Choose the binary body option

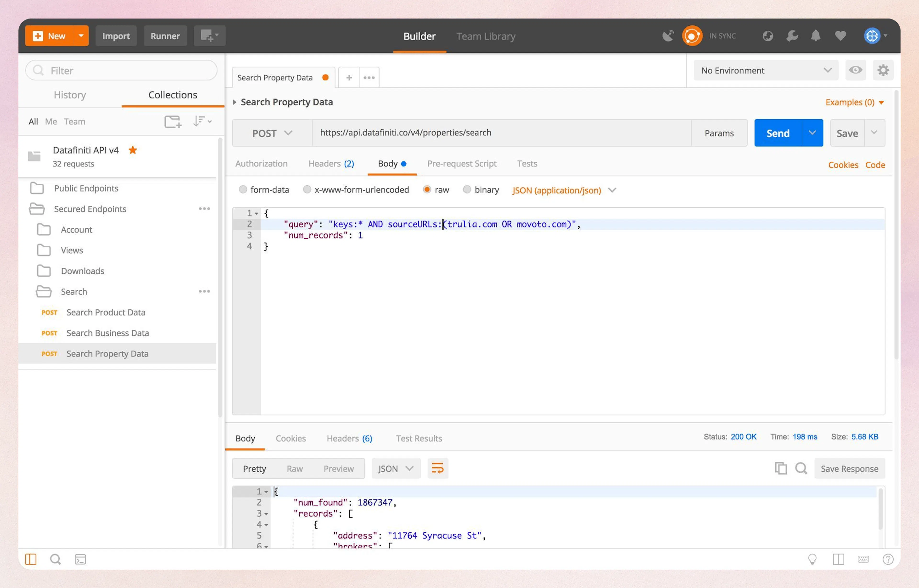click(x=467, y=190)
